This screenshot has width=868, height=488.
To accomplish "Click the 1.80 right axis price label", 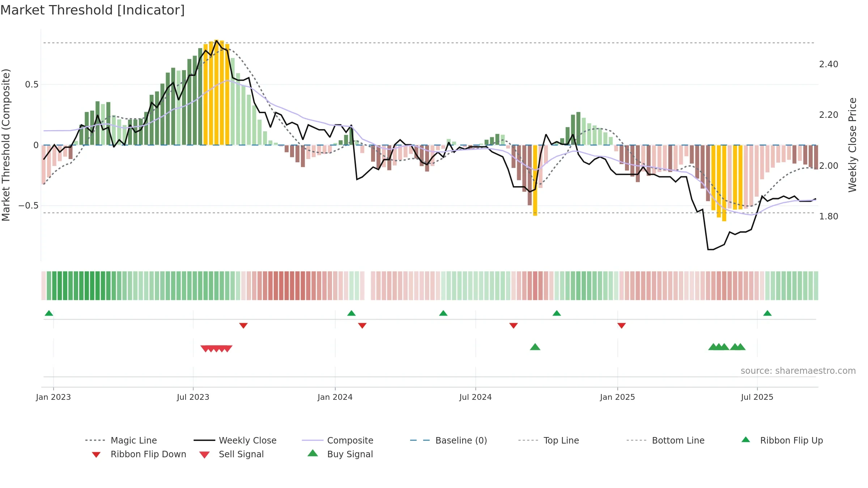I will click(x=829, y=217).
